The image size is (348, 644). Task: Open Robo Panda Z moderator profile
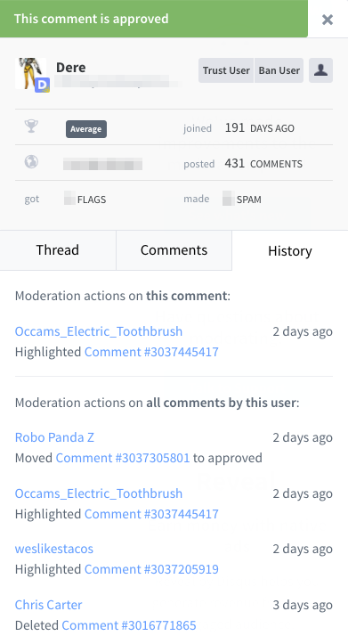54,437
